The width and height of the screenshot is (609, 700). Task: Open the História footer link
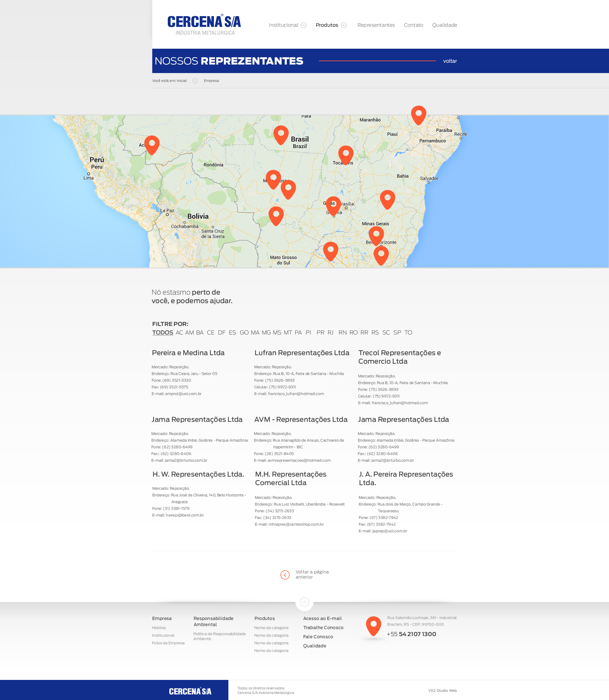(159, 628)
